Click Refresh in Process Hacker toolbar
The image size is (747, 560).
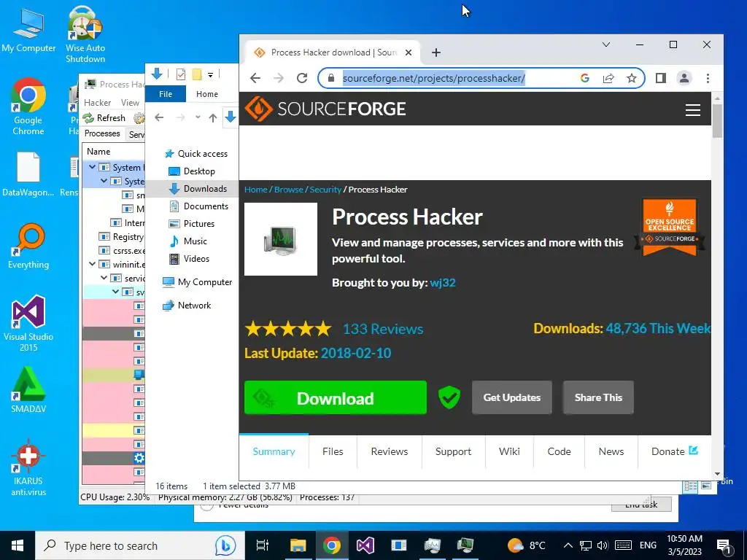tap(104, 117)
